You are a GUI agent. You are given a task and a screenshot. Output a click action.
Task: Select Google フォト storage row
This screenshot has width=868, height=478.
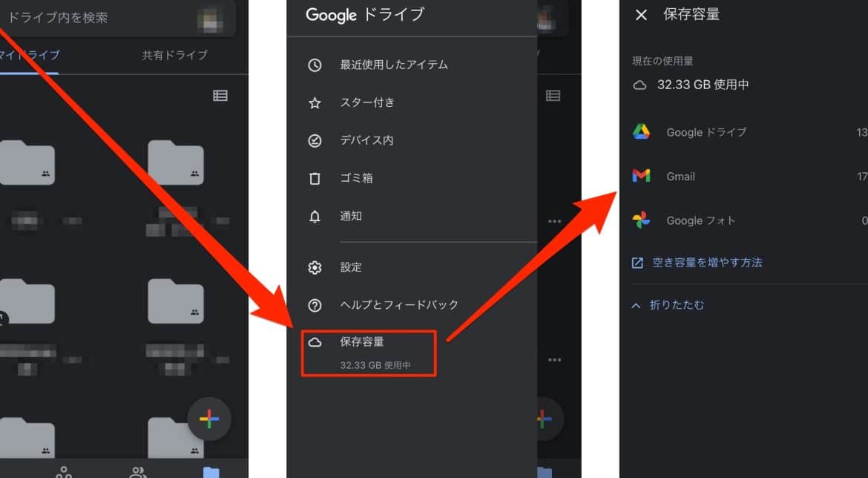[x=700, y=220]
